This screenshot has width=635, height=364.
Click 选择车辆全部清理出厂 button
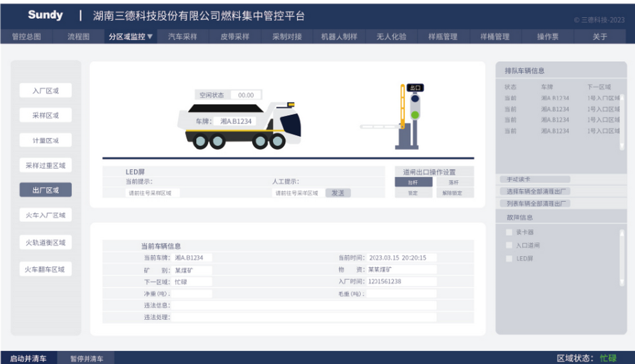(536, 191)
